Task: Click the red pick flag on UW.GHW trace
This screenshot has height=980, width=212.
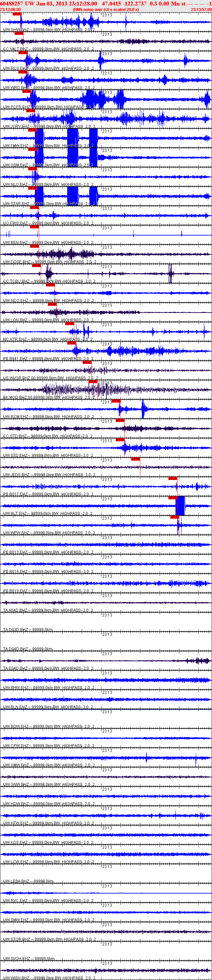Action: pos(17,14)
